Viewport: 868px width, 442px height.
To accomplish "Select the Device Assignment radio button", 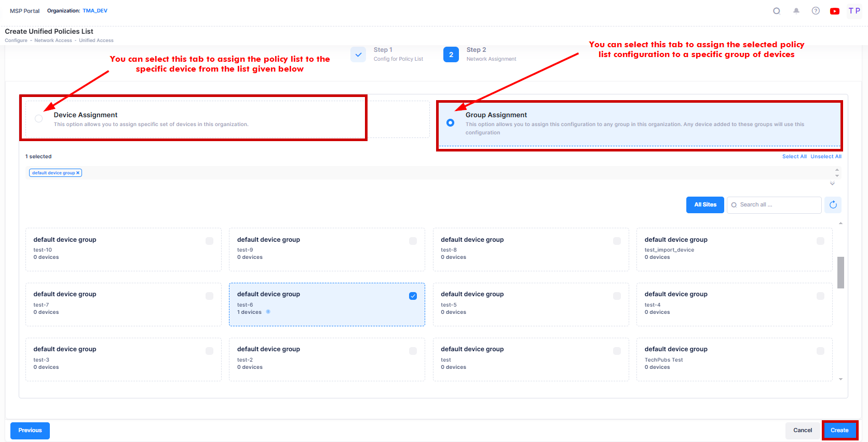I will tap(39, 119).
